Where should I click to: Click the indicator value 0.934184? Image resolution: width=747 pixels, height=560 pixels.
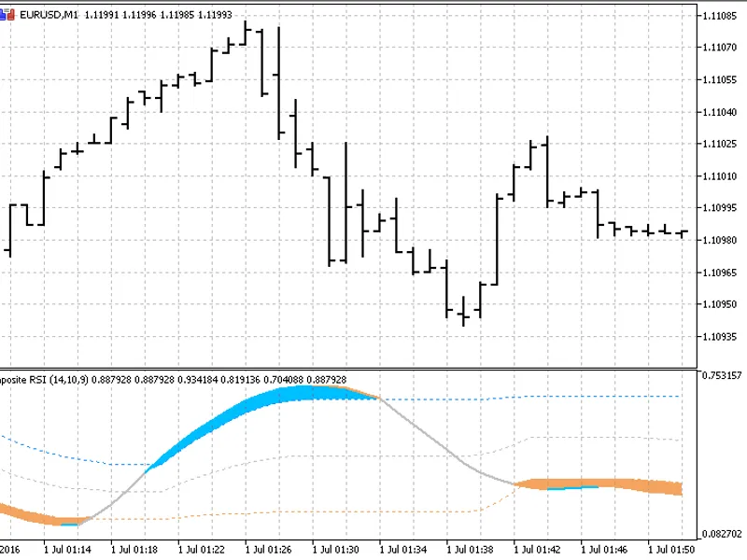[197, 380]
